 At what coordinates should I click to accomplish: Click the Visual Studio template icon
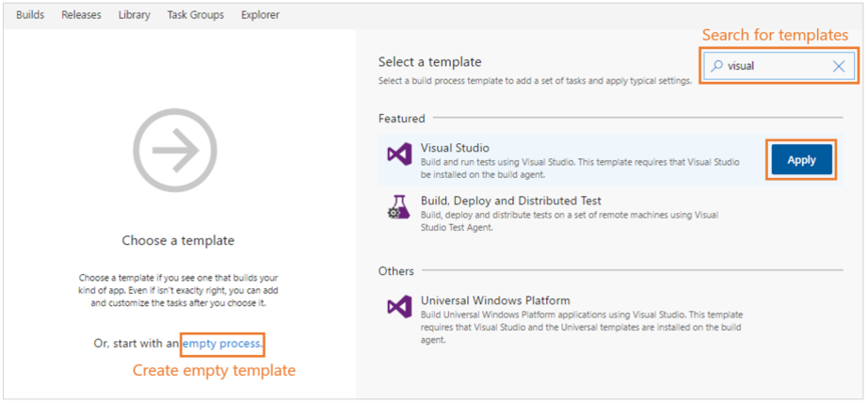point(399,154)
